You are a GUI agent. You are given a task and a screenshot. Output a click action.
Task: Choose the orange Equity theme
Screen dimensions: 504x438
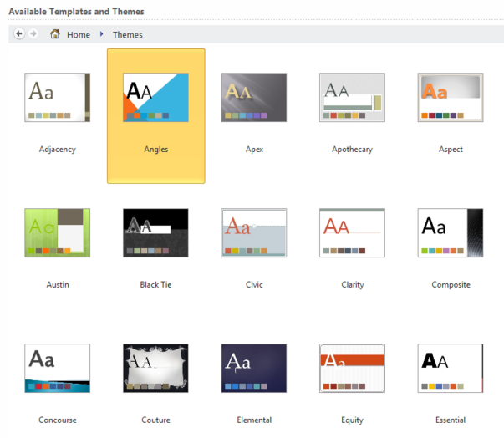352,368
